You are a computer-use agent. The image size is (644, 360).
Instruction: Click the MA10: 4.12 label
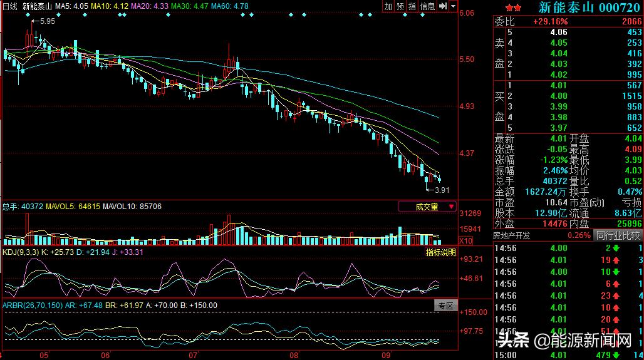pos(109,6)
